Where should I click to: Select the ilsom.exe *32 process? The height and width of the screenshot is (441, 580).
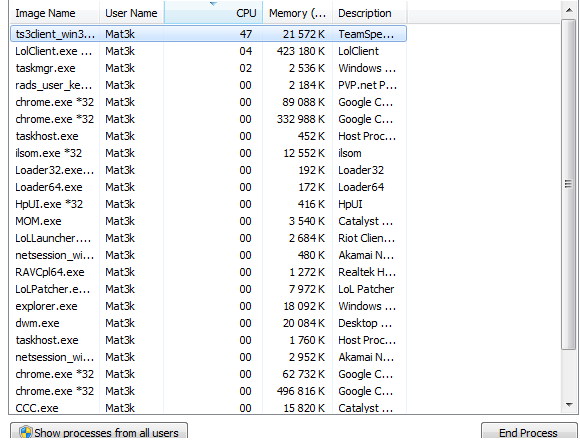[x=209, y=153]
